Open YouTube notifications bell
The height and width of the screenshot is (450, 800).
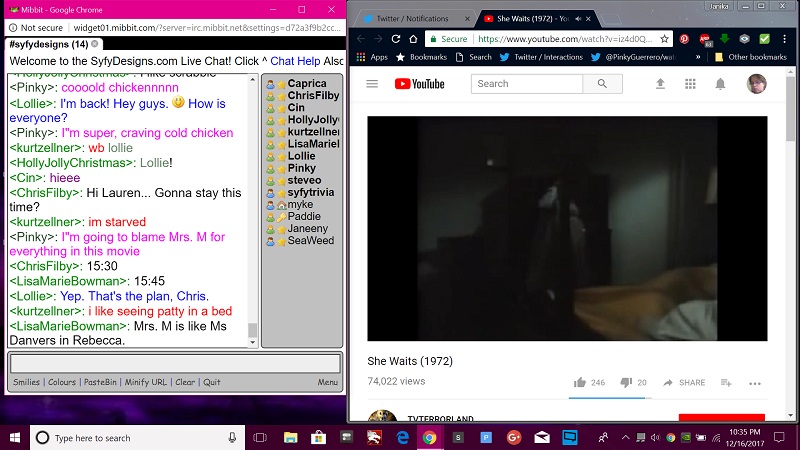(720, 84)
